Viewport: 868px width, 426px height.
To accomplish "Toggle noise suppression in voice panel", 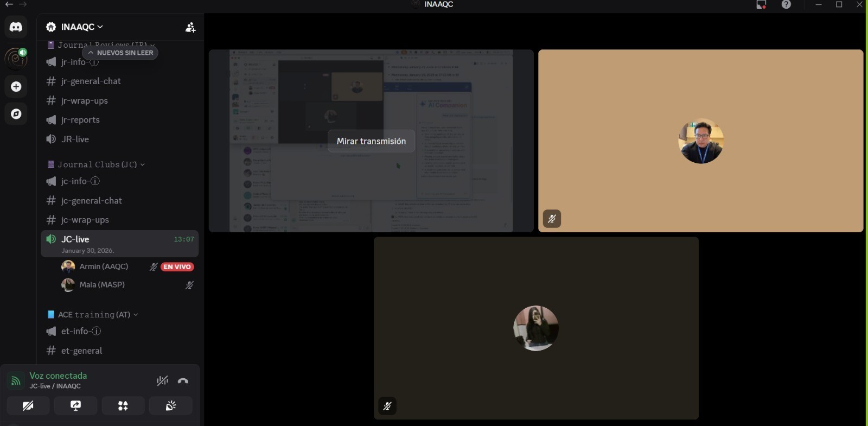I will pyautogui.click(x=162, y=381).
